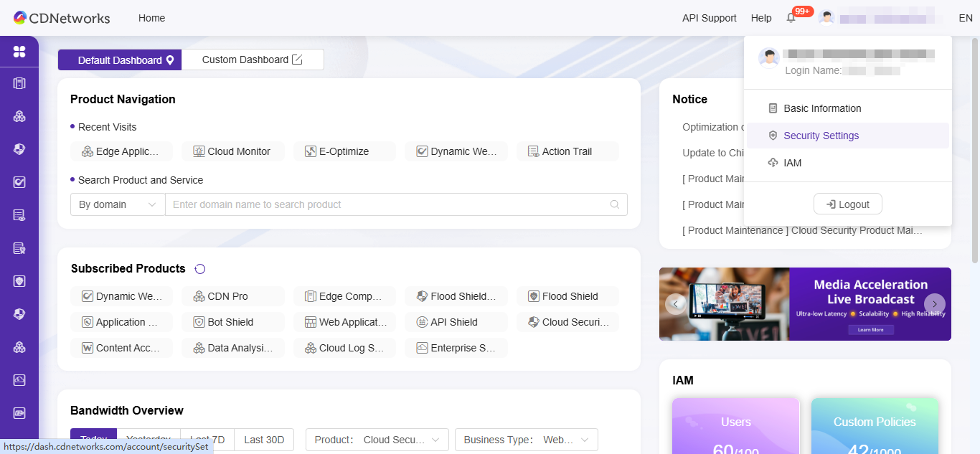980x454 pixels.
Task: Click the CDNetworks logo
Action: (x=62, y=18)
